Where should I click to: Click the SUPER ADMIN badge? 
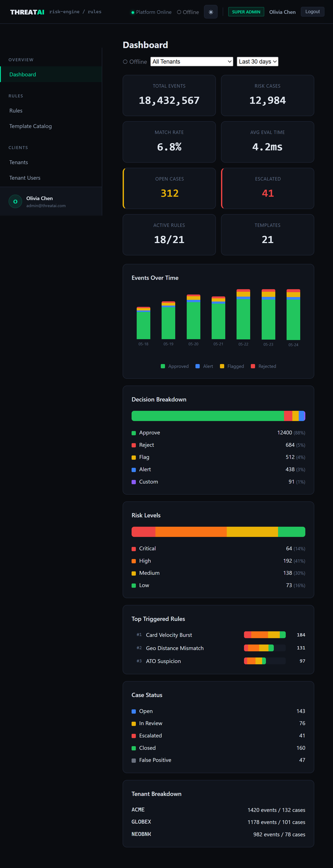point(246,12)
